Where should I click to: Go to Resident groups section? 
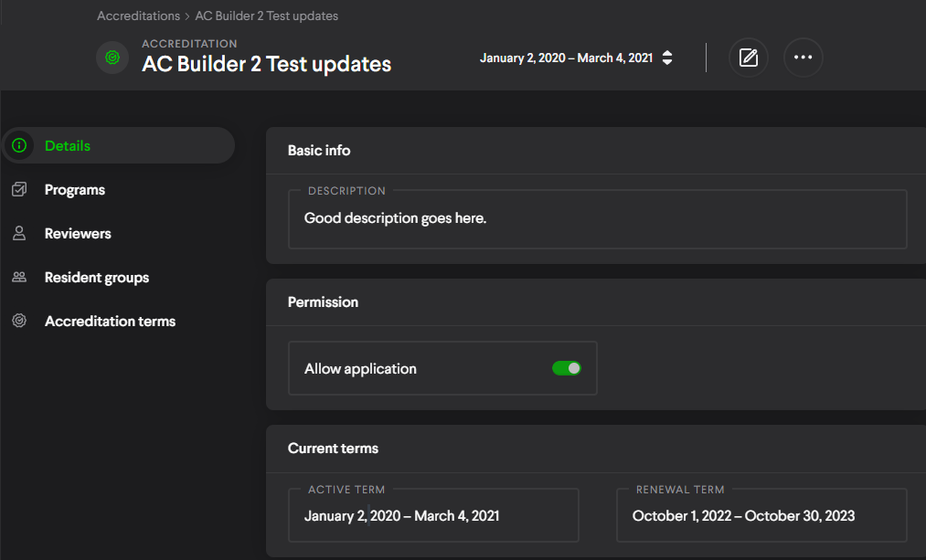click(97, 278)
